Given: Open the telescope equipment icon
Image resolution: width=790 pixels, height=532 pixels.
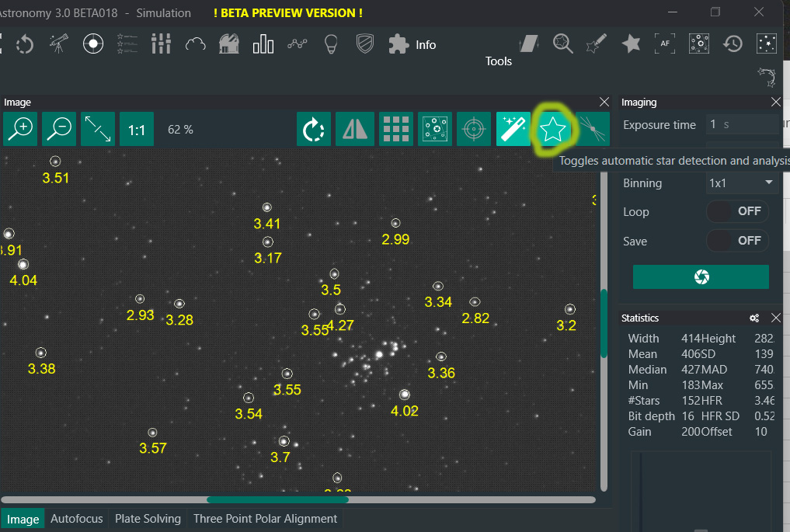Looking at the screenshot, I should click(x=58, y=44).
